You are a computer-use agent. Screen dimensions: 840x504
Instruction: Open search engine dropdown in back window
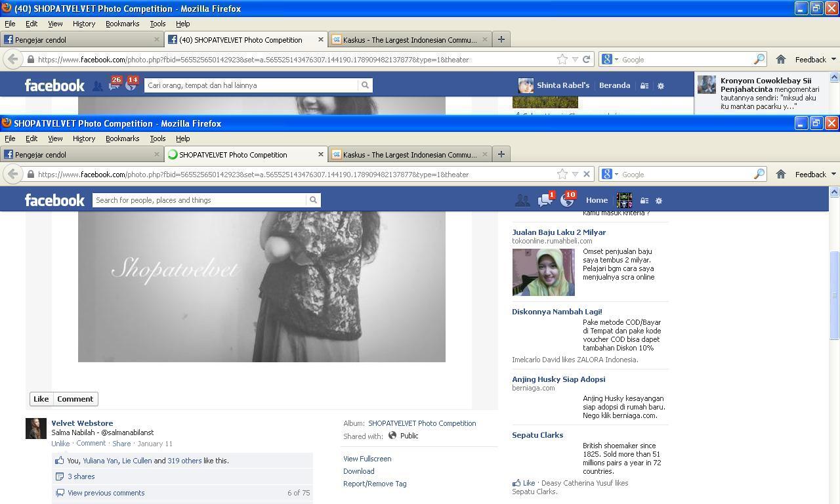click(x=610, y=59)
